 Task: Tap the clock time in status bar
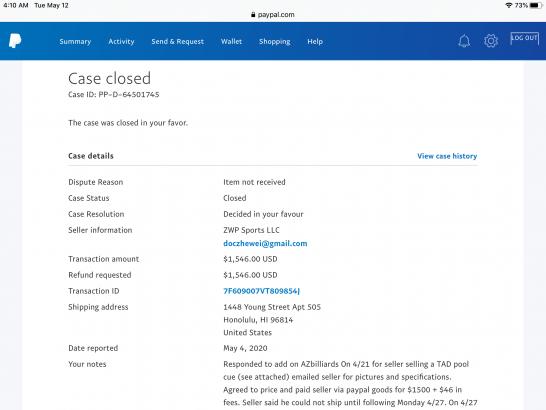[16, 5]
